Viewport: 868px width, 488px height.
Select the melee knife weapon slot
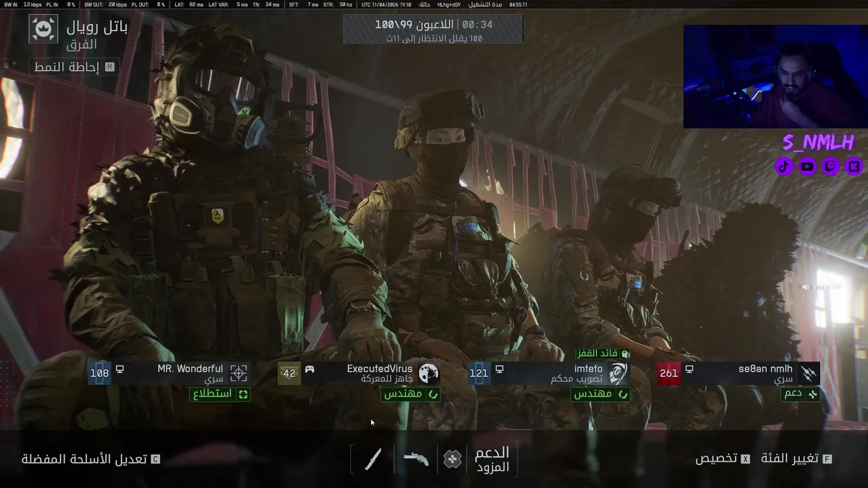[x=372, y=459]
